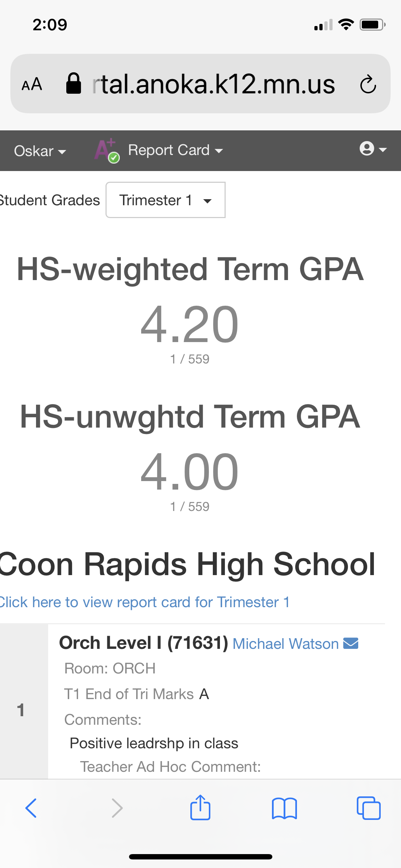
Task: Open the Safari share sheet icon
Action: [x=200, y=808]
